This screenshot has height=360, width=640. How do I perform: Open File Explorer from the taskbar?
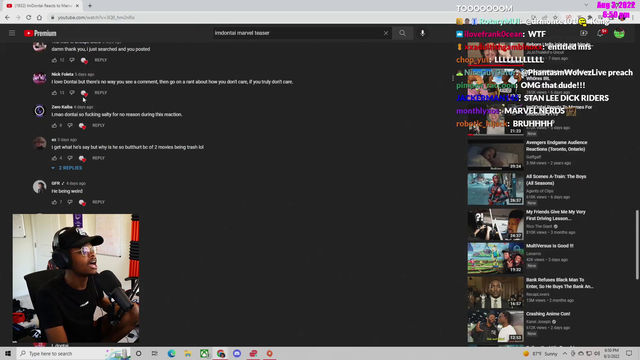(x=188, y=353)
